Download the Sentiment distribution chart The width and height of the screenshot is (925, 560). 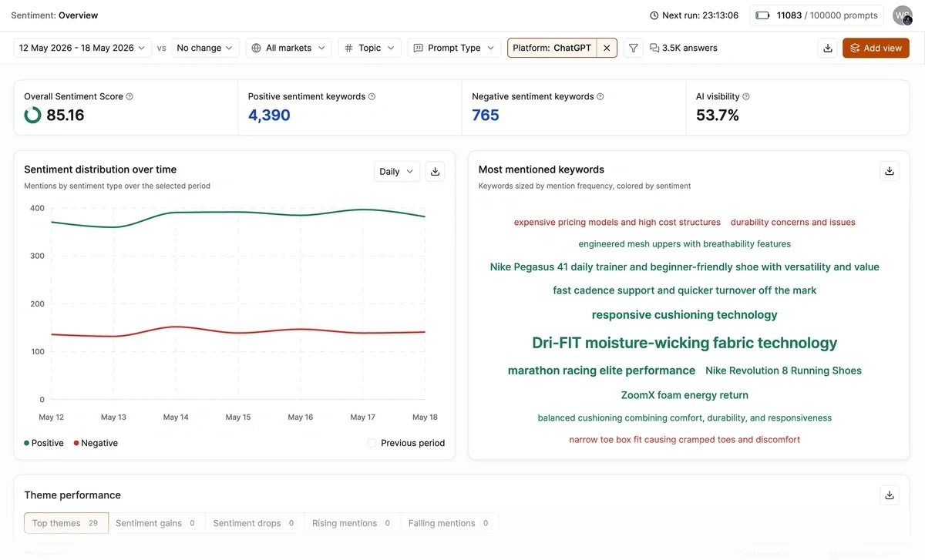[x=435, y=171]
